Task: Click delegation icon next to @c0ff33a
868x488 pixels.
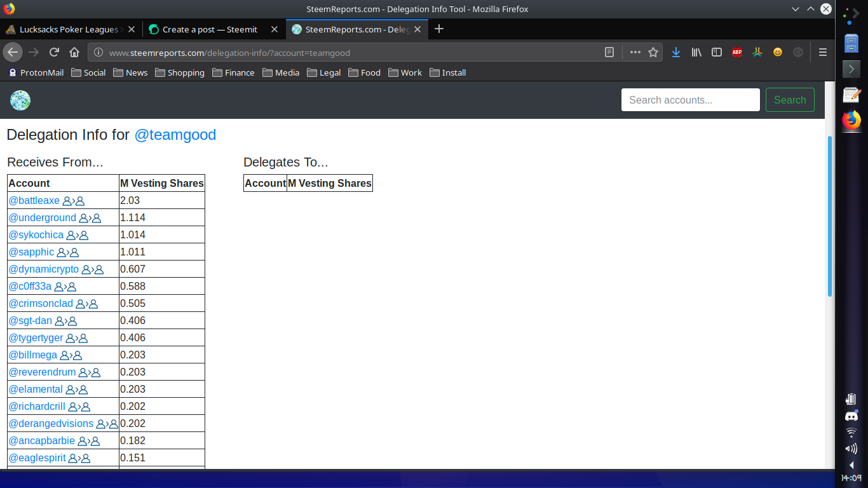Action: click(65, 287)
